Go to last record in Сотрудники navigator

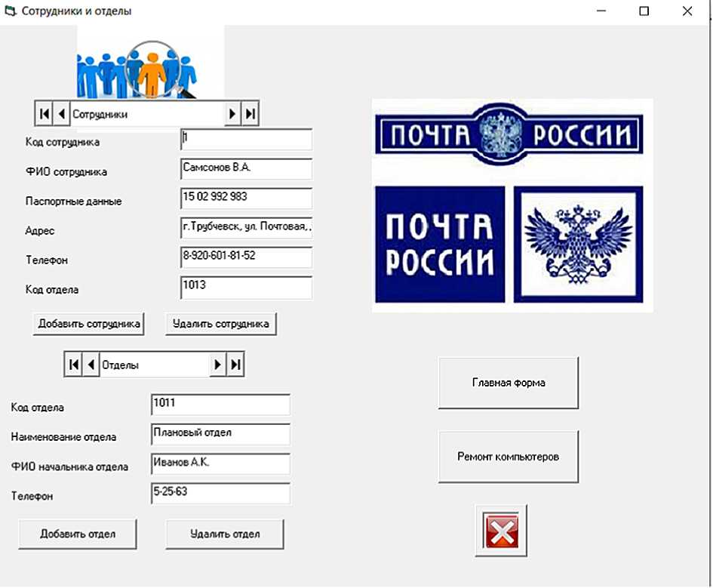250,113
